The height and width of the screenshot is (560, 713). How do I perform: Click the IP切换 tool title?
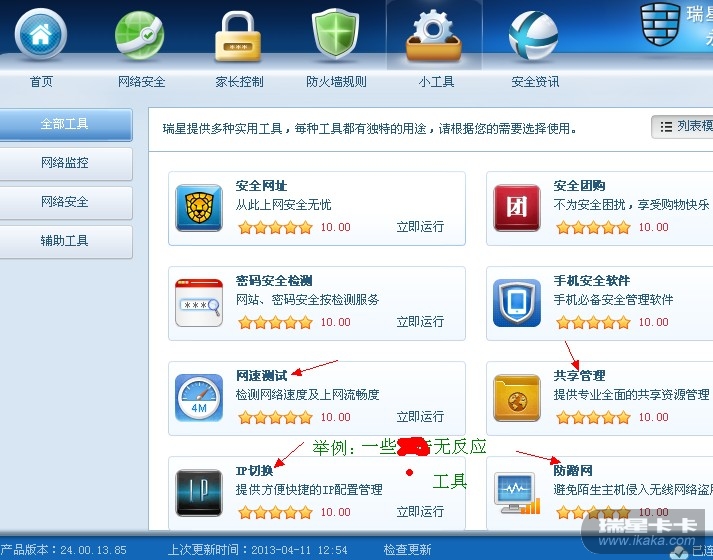255,471
